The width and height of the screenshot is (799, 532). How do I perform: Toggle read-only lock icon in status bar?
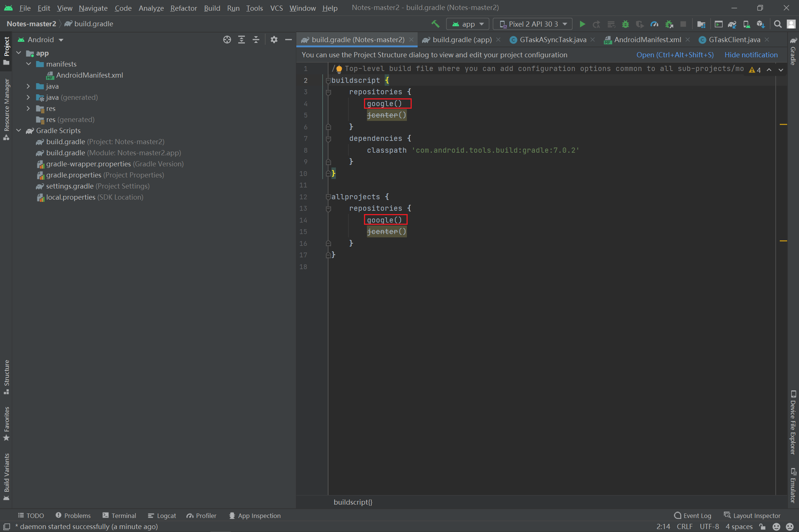[762, 526]
